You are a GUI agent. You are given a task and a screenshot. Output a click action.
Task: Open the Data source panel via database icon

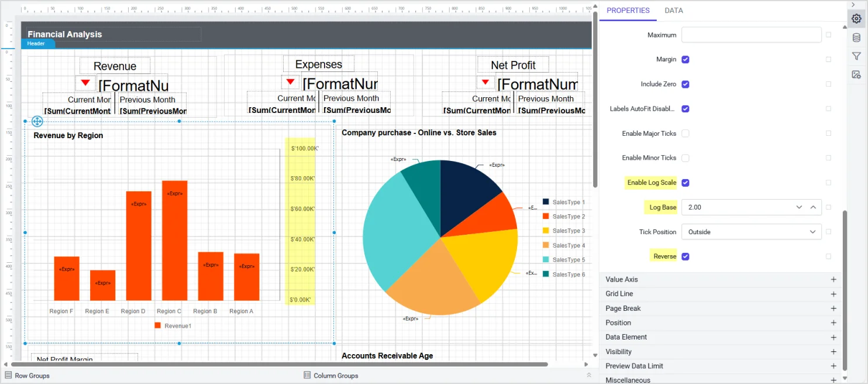pyautogui.click(x=856, y=37)
